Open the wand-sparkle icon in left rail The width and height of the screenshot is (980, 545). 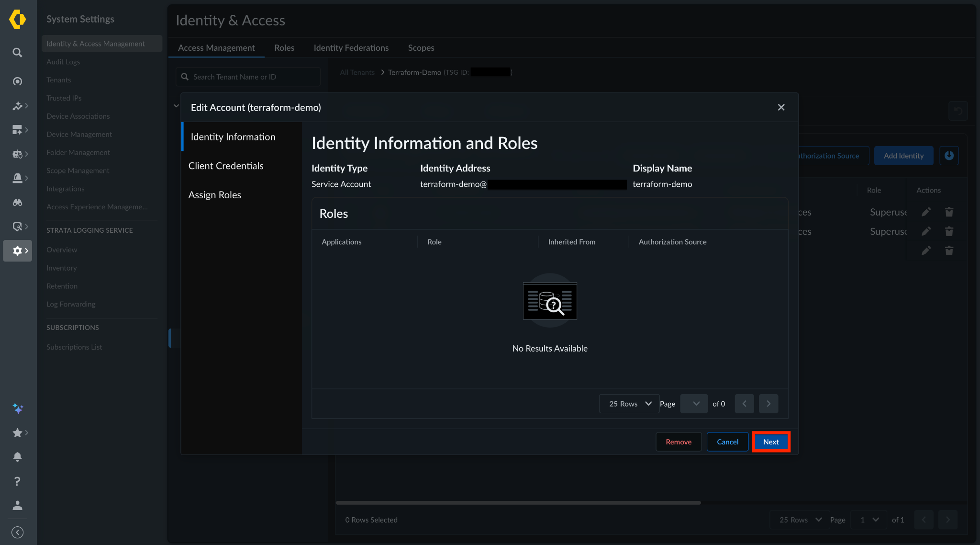tap(17, 106)
